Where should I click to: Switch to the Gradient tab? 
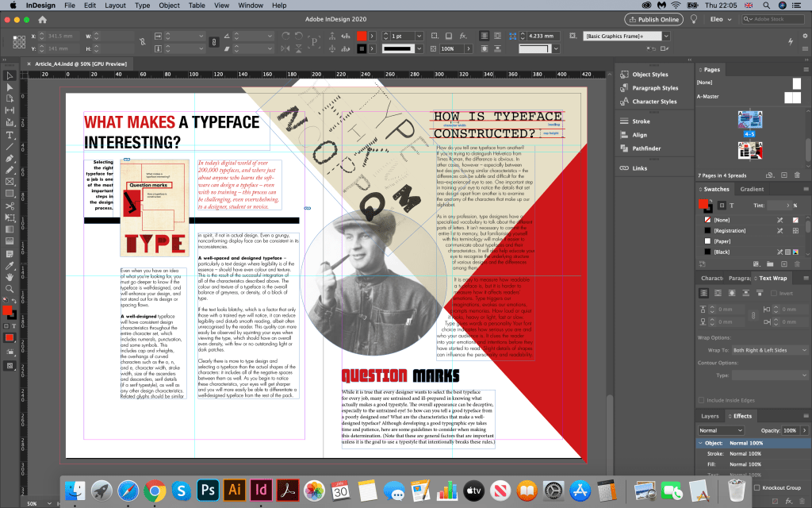752,189
